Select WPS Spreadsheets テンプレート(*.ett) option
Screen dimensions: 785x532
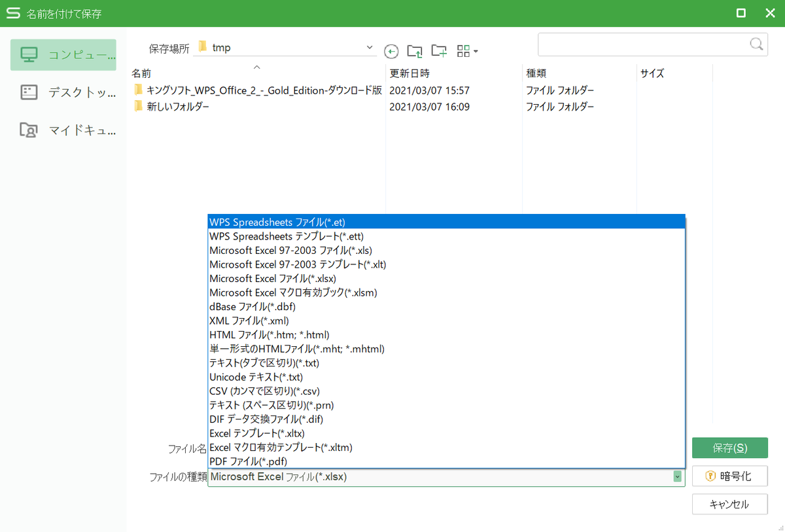tap(446, 236)
